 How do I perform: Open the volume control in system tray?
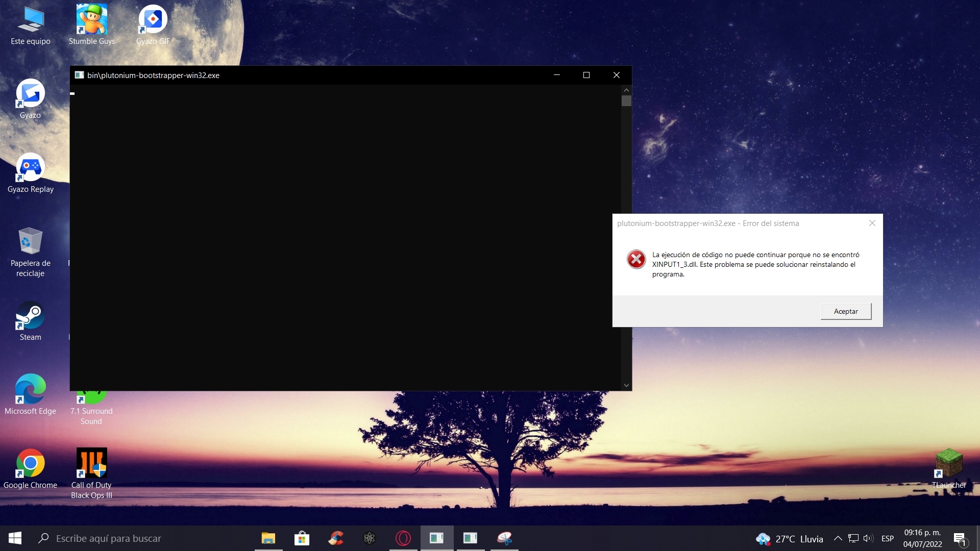point(868,538)
